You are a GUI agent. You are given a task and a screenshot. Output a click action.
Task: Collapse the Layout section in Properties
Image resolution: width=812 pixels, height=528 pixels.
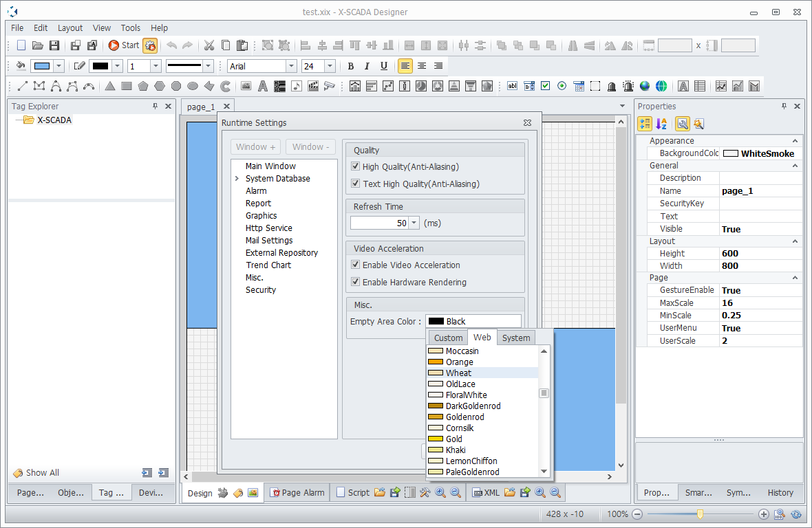(x=795, y=241)
